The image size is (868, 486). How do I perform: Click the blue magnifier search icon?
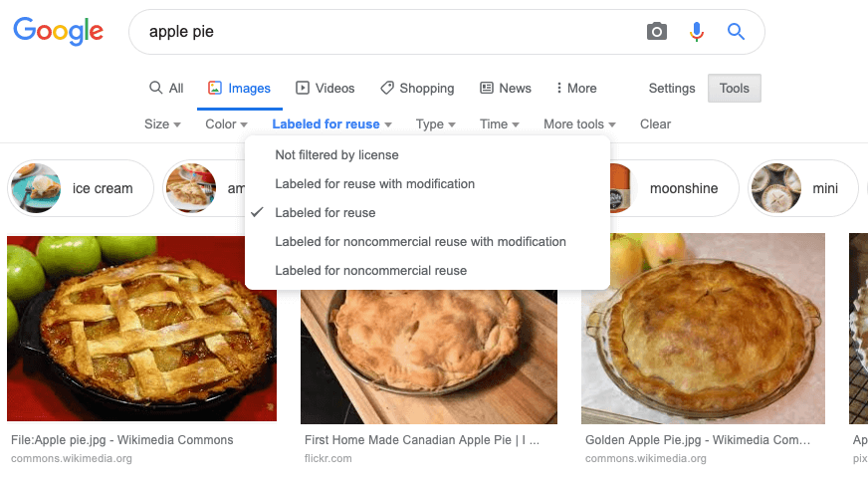736,32
